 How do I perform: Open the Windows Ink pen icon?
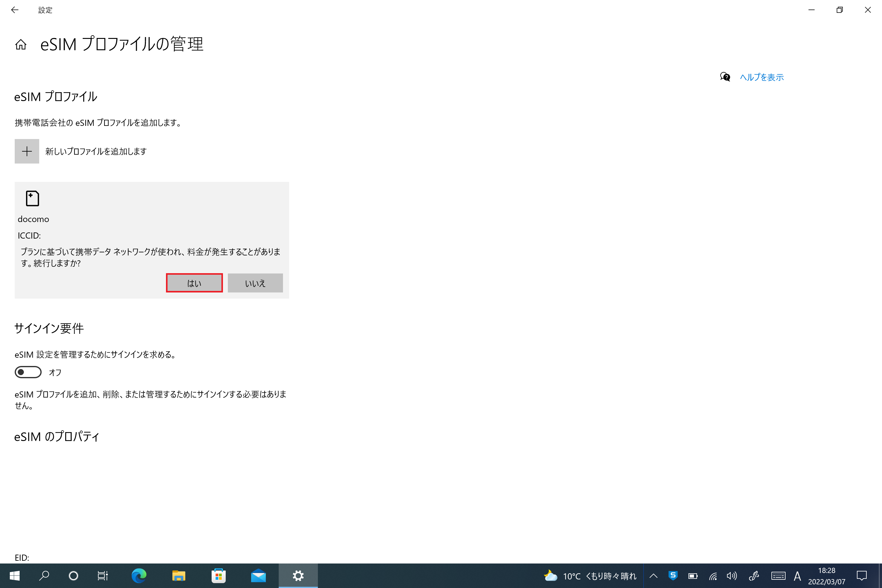pos(754,576)
